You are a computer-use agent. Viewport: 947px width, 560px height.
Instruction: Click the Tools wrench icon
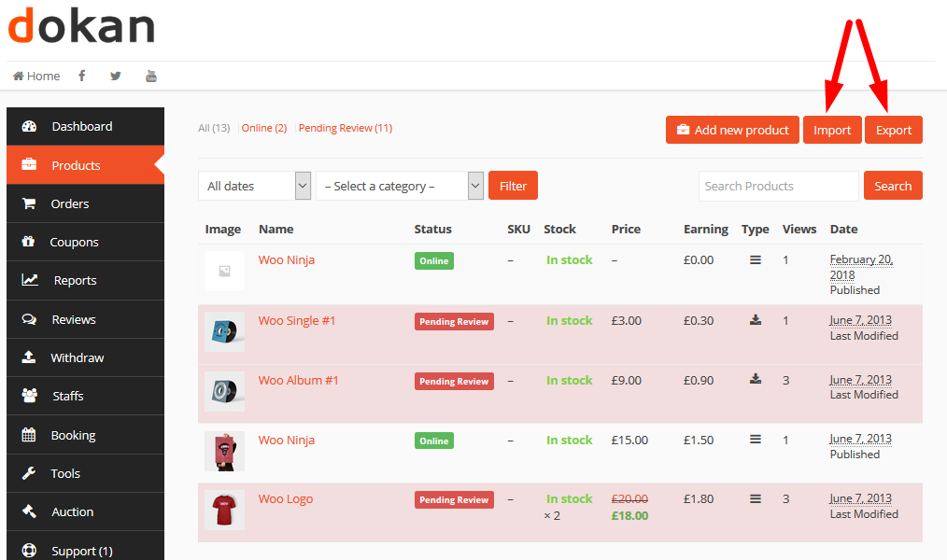[x=28, y=473]
